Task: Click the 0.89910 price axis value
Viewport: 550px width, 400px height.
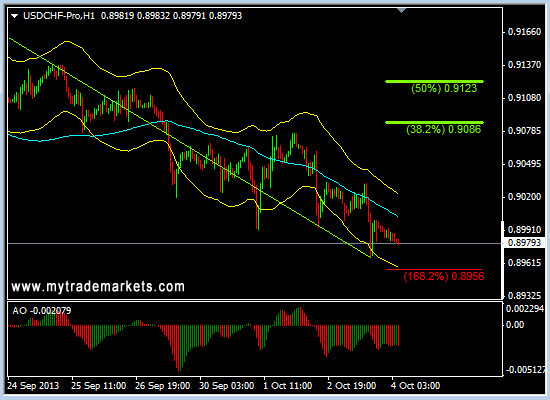Action: (x=525, y=230)
